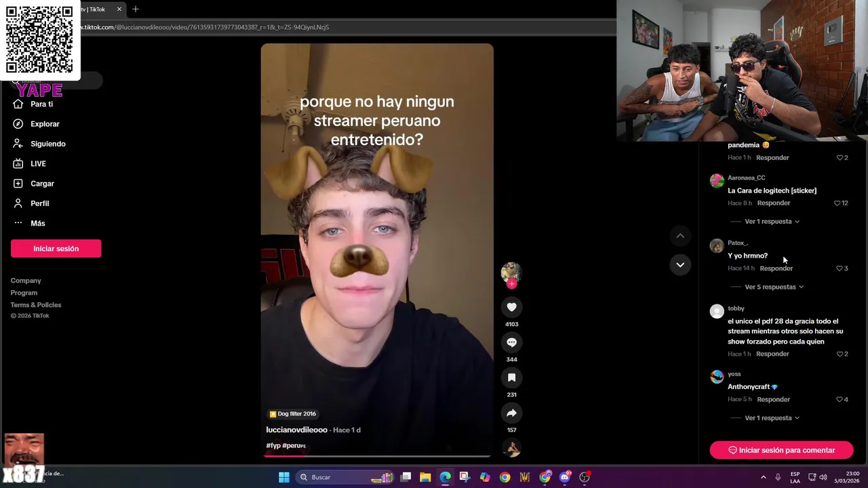Viewport: 868px width, 488px height.
Task: Open Discord from the taskbar
Action: (565, 477)
